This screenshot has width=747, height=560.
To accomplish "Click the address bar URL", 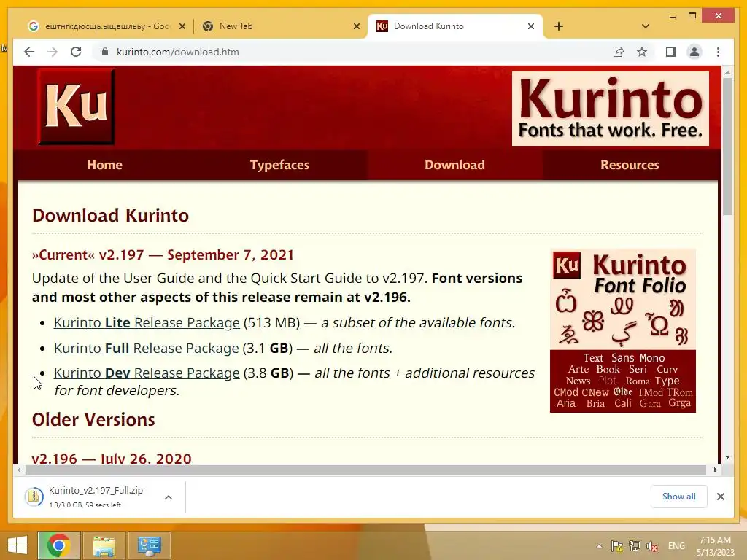I will pyautogui.click(x=178, y=52).
